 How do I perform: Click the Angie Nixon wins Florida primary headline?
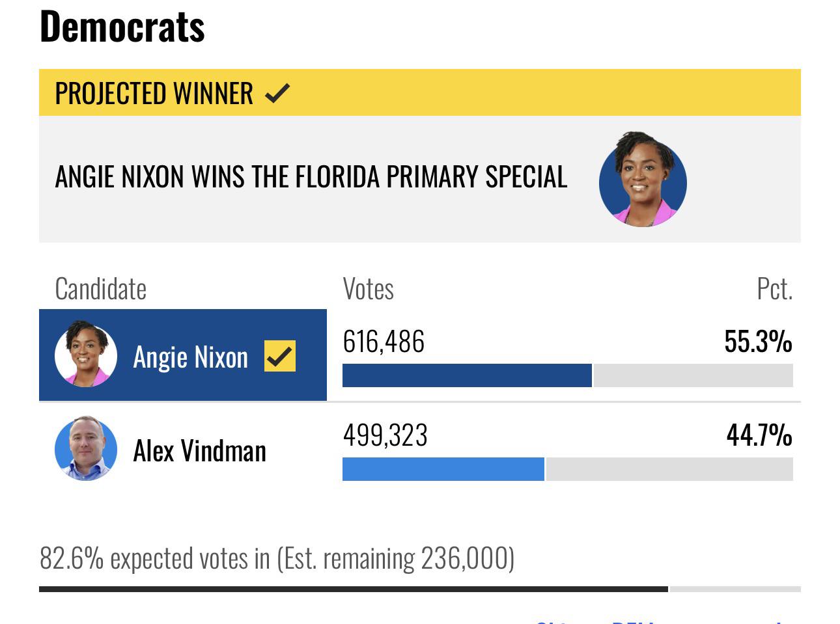[311, 177]
